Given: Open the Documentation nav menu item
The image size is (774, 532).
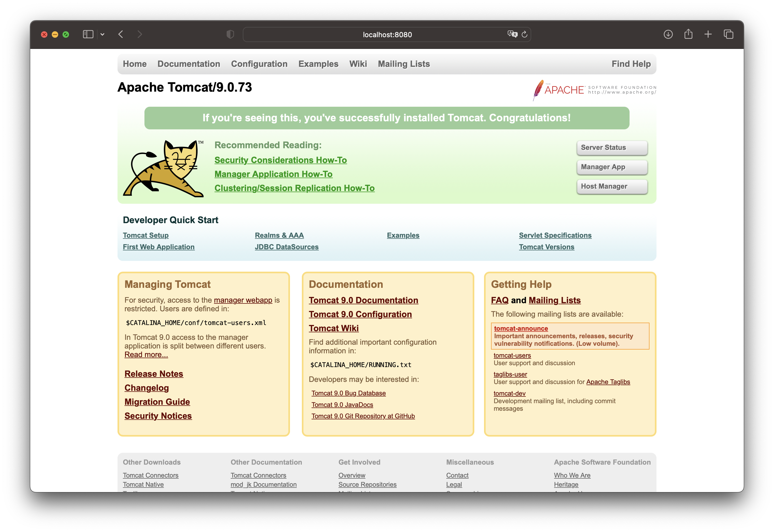Looking at the screenshot, I should tap(189, 64).
